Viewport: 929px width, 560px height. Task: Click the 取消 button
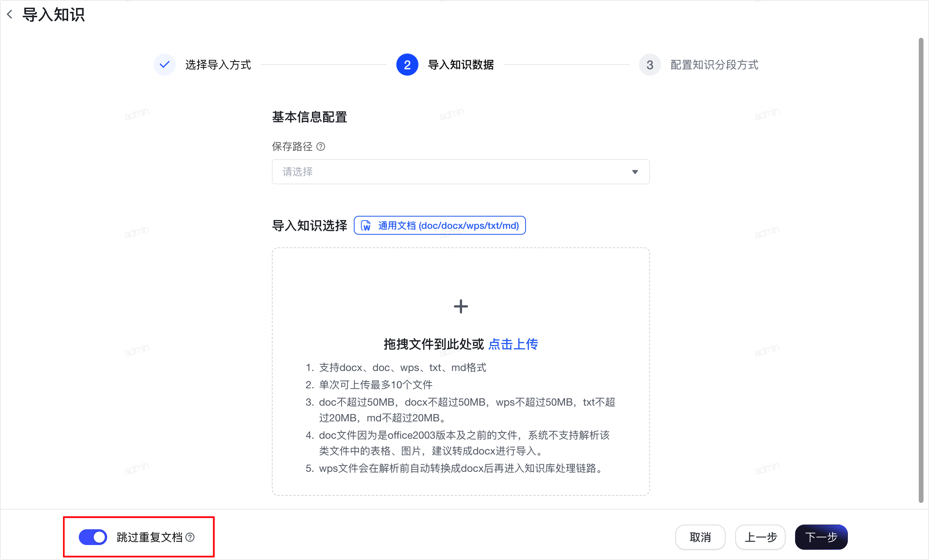coord(700,537)
